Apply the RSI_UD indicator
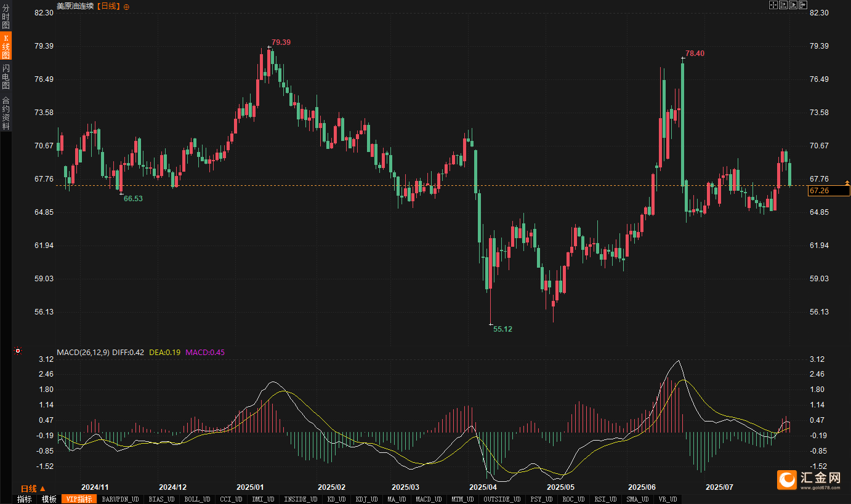Screen dimensions: 851x504 pos(606,499)
